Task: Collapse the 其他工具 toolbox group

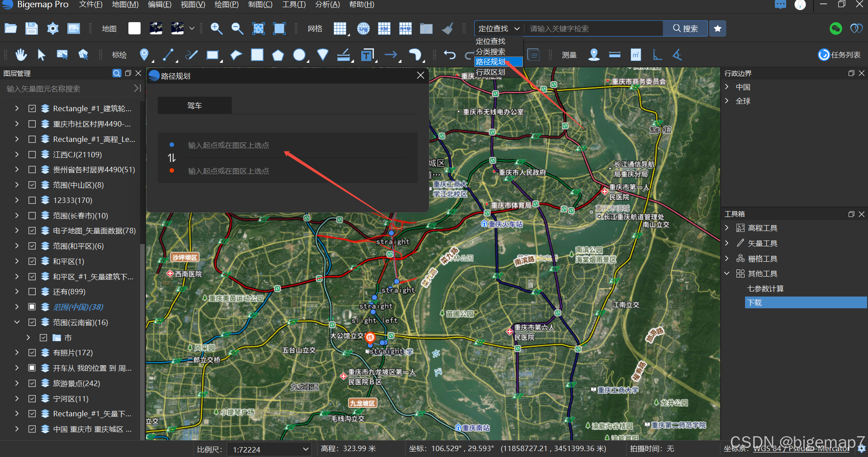Action: [x=727, y=273]
